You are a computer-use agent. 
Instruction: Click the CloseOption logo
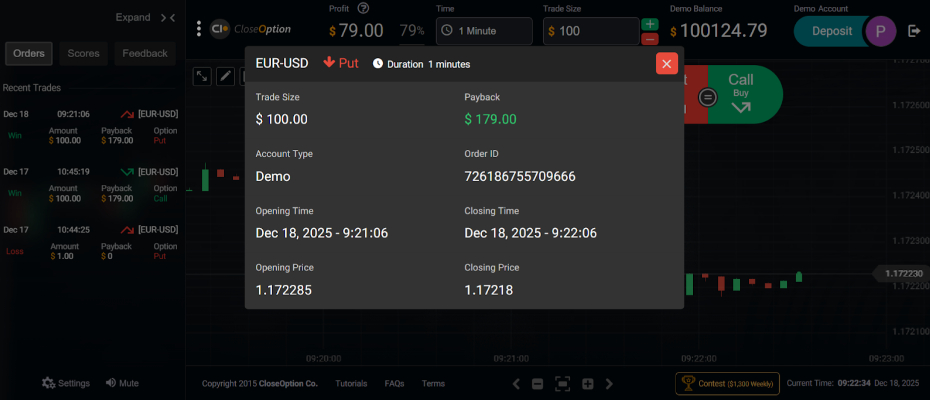[250, 28]
